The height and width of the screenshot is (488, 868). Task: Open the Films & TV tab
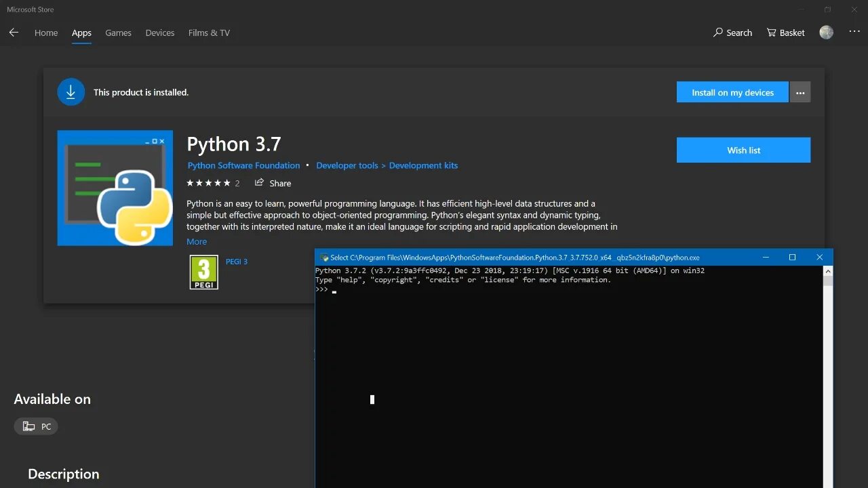[209, 33]
